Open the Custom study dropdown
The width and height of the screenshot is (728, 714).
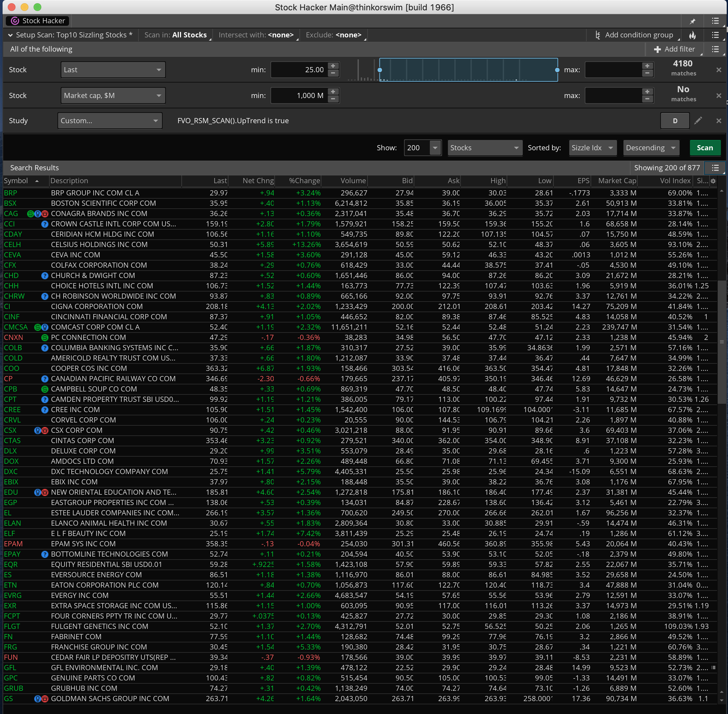pos(110,121)
